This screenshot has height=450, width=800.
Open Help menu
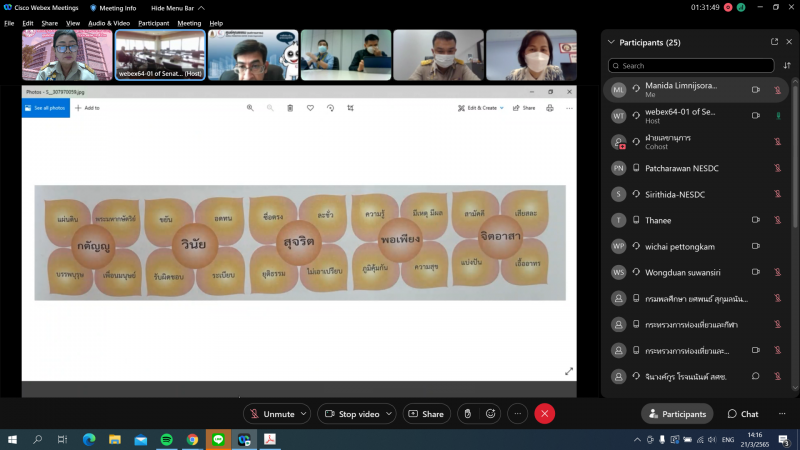(x=216, y=23)
